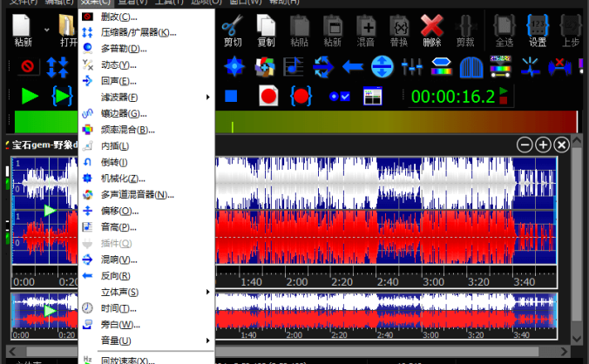Viewport: 589px width, 364px height.
Task: Expand the 滤波器(F) submenu
Action: coord(146,98)
